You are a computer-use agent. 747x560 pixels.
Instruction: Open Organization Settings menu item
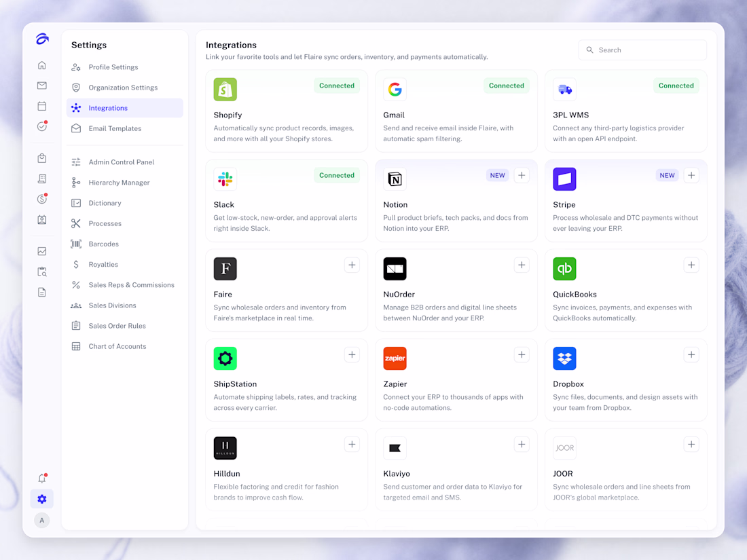[125, 88]
